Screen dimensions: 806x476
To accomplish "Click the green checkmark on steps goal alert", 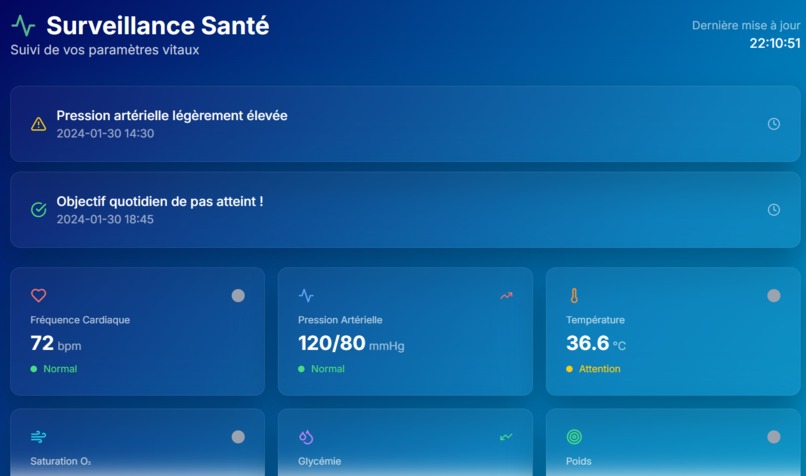I will pyautogui.click(x=39, y=210).
